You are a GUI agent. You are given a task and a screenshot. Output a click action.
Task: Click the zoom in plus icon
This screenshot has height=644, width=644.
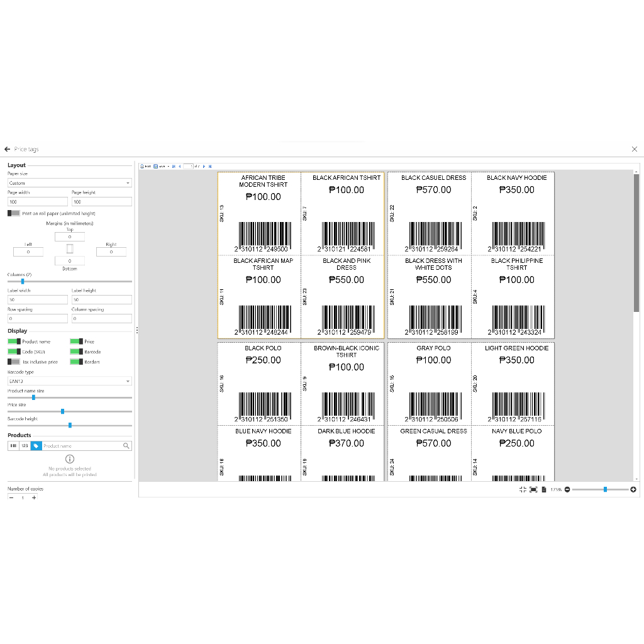coord(633,489)
